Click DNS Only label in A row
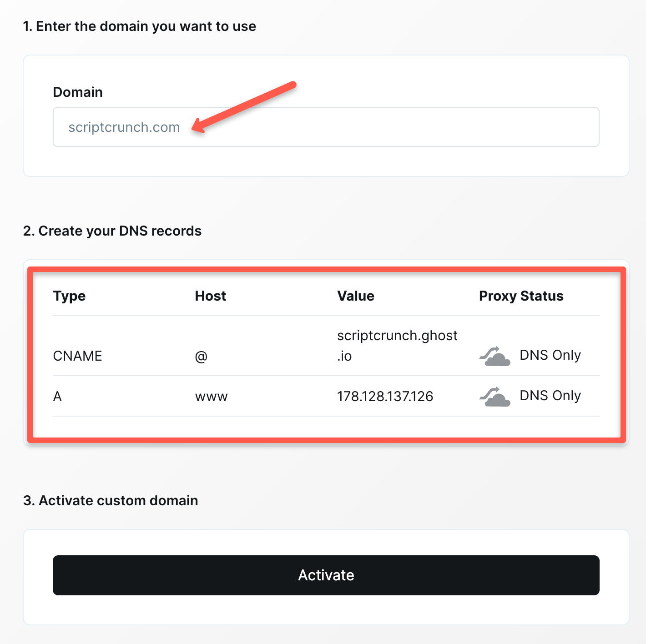646x644 pixels. tap(550, 396)
